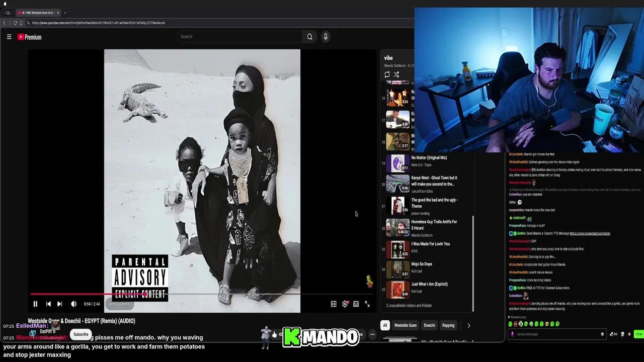The width and height of the screenshot is (644, 362).
Task: Toggle closed captions on the video
Action: 334,304
